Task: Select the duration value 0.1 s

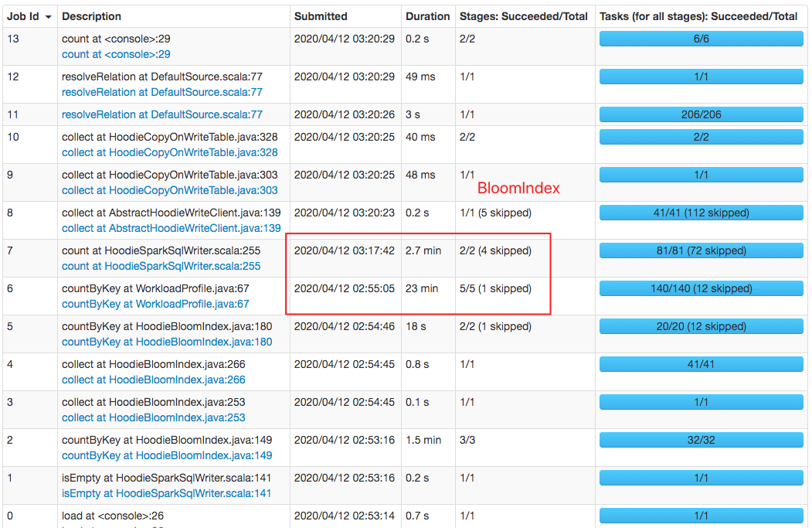Action: pos(417,402)
